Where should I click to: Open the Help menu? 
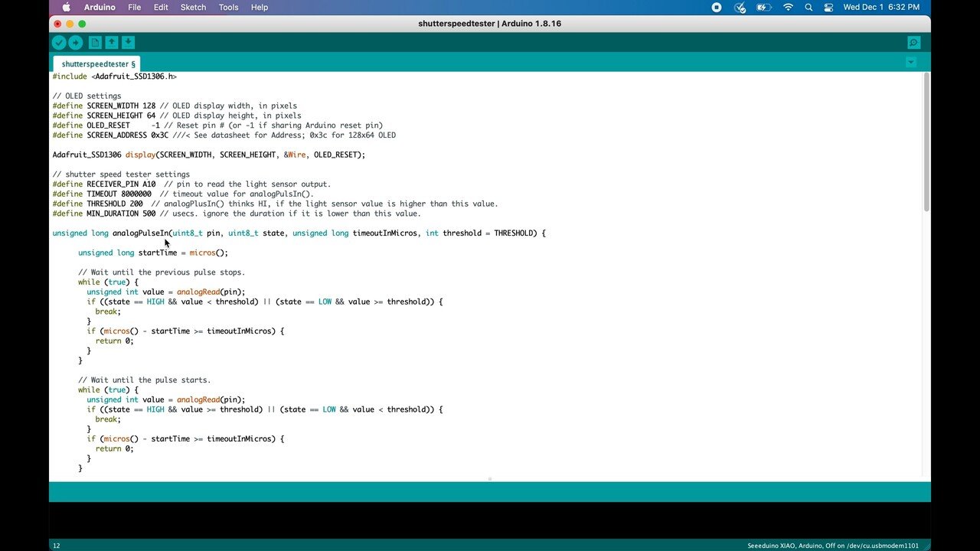coord(260,7)
